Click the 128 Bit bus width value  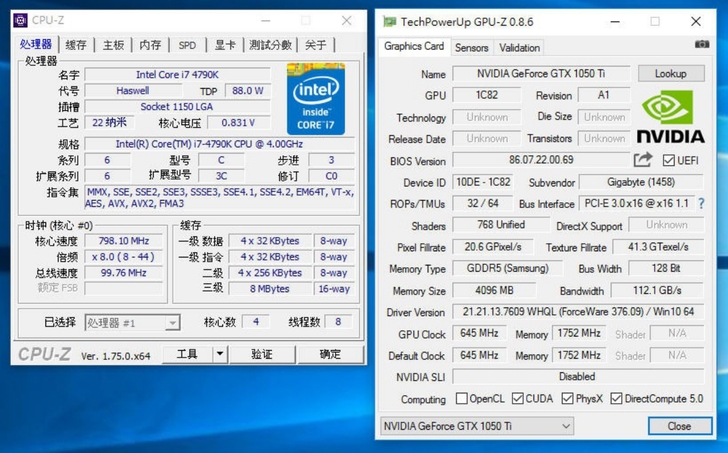tap(666, 268)
